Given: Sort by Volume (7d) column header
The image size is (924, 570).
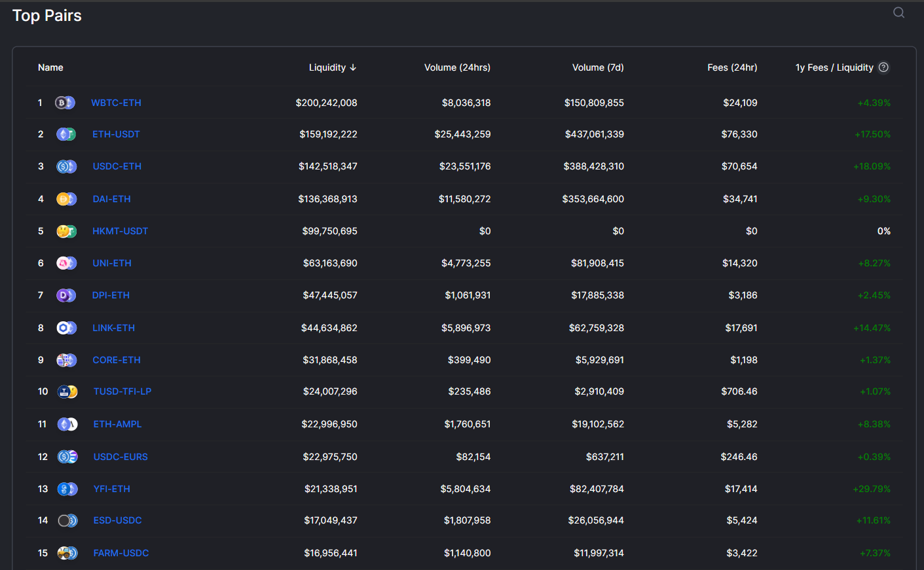Looking at the screenshot, I should [x=598, y=67].
